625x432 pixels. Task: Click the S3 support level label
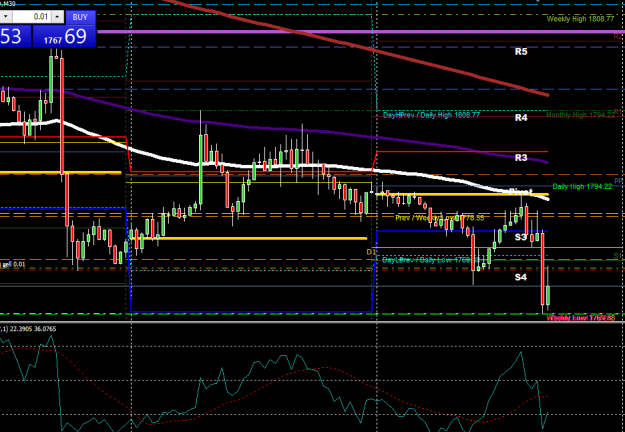pyautogui.click(x=521, y=237)
